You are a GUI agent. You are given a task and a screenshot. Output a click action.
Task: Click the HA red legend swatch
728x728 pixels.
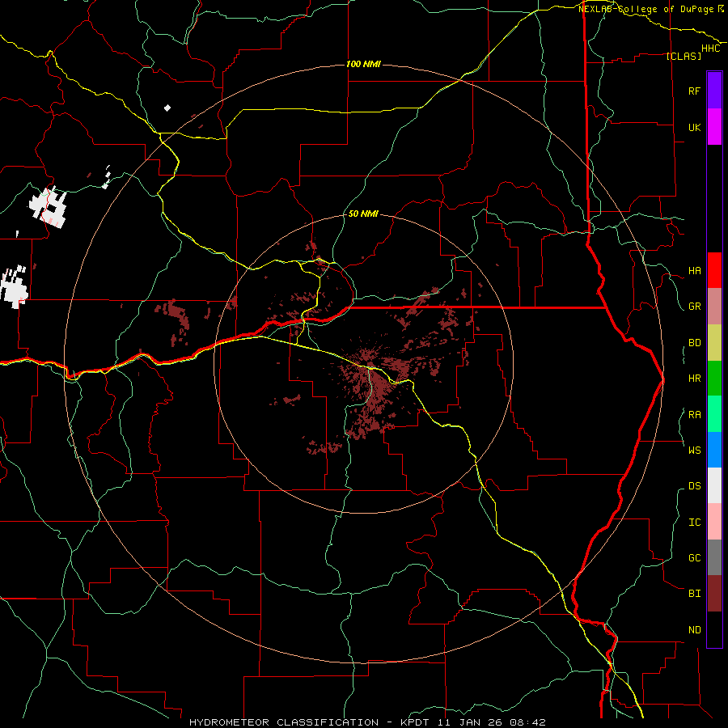[714, 270]
